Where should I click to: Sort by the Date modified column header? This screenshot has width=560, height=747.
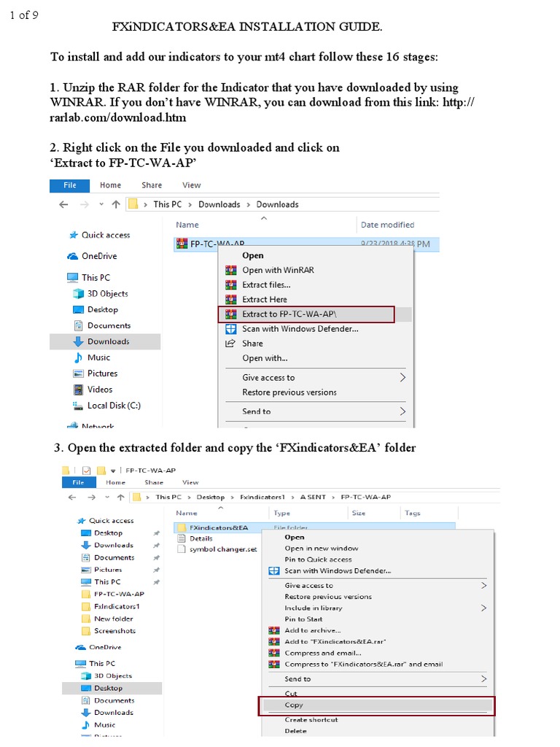(388, 225)
